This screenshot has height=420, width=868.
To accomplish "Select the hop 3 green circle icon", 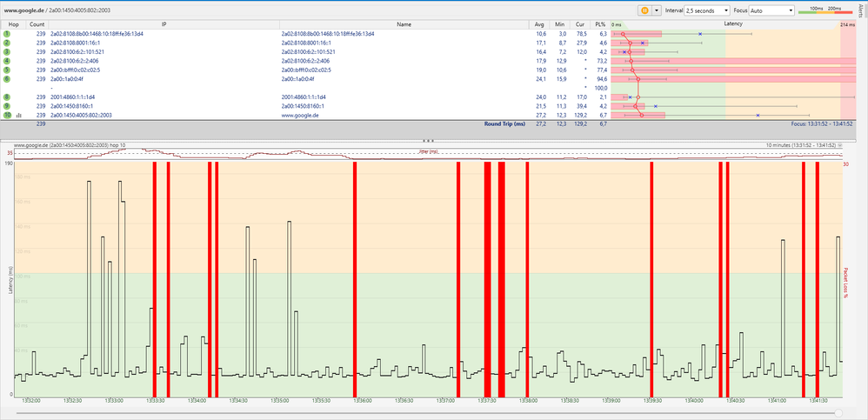I will coord(7,52).
